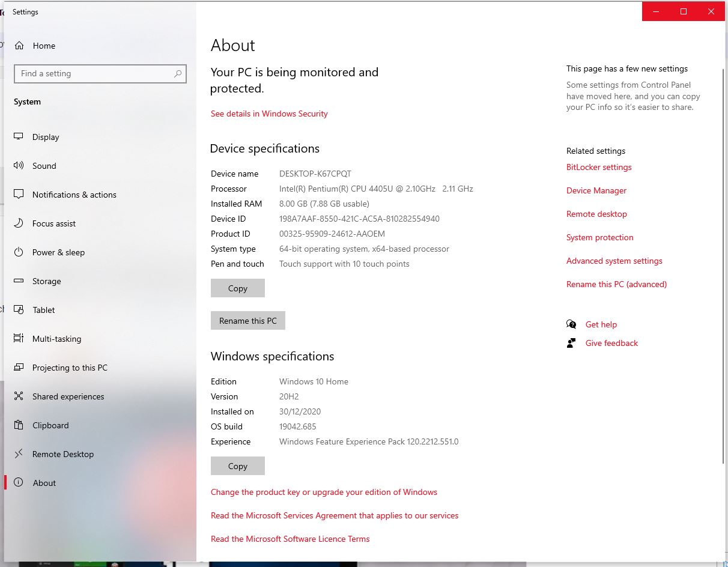This screenshot has height=567, width=728.
Task: Copy the Windows specifications
Action: point(237,466)
